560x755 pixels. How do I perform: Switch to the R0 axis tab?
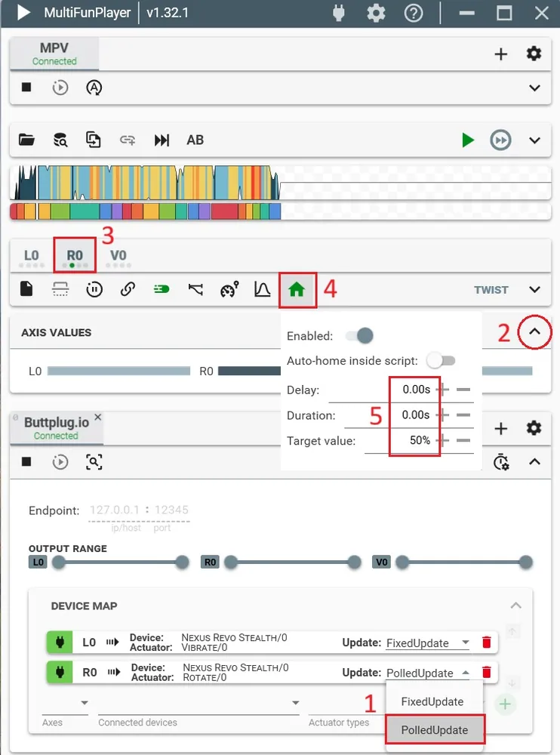pos(75,256)
